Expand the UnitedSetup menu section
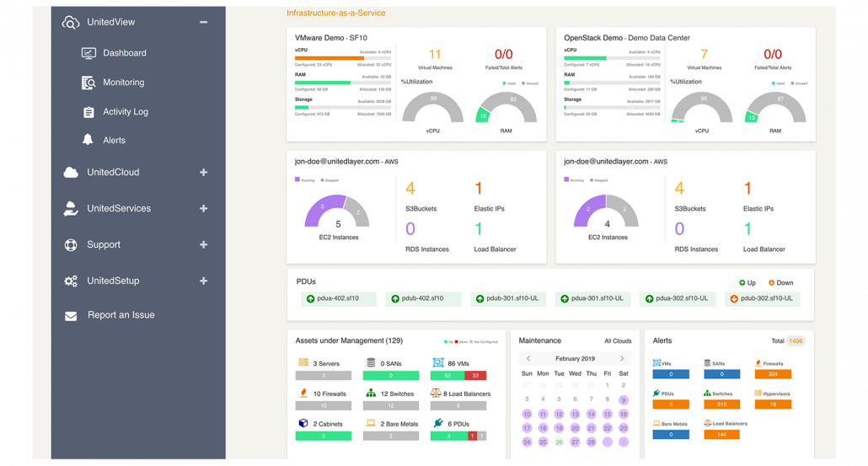 204,281
